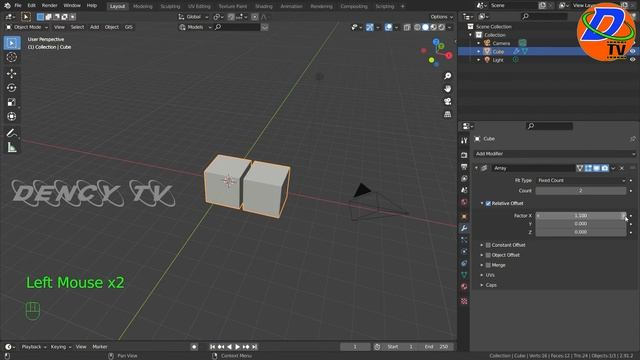Open the Fit Type Fixed Count dropdown

(x=581, y=180)
